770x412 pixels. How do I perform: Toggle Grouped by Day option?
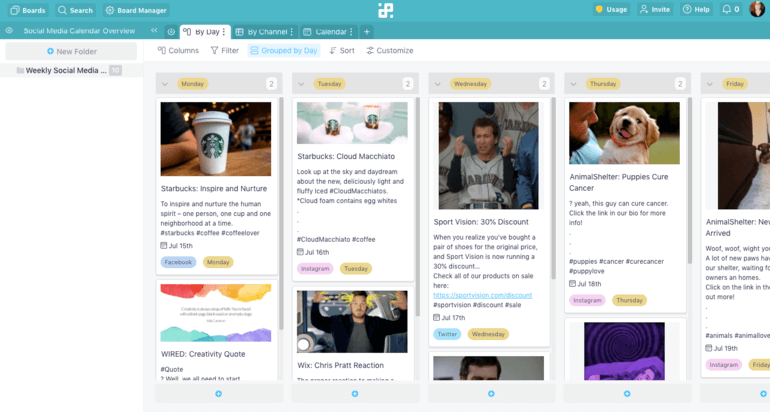[284, 51]
